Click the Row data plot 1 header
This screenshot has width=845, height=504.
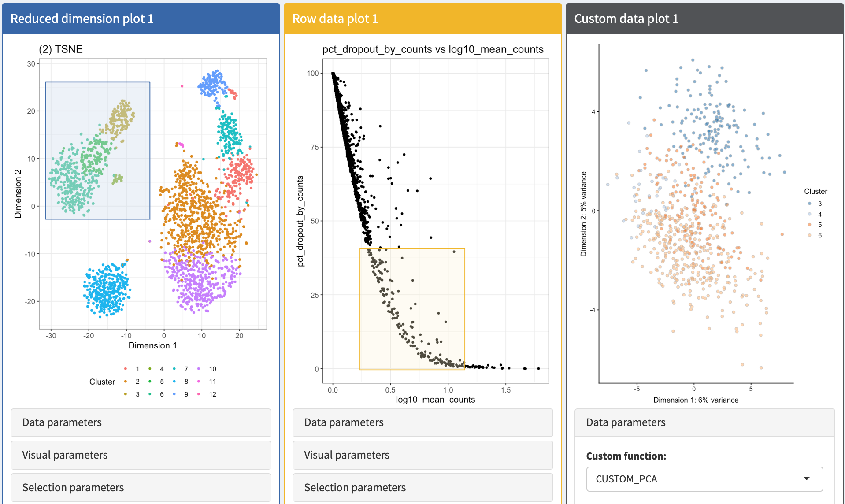coord(422,19)
